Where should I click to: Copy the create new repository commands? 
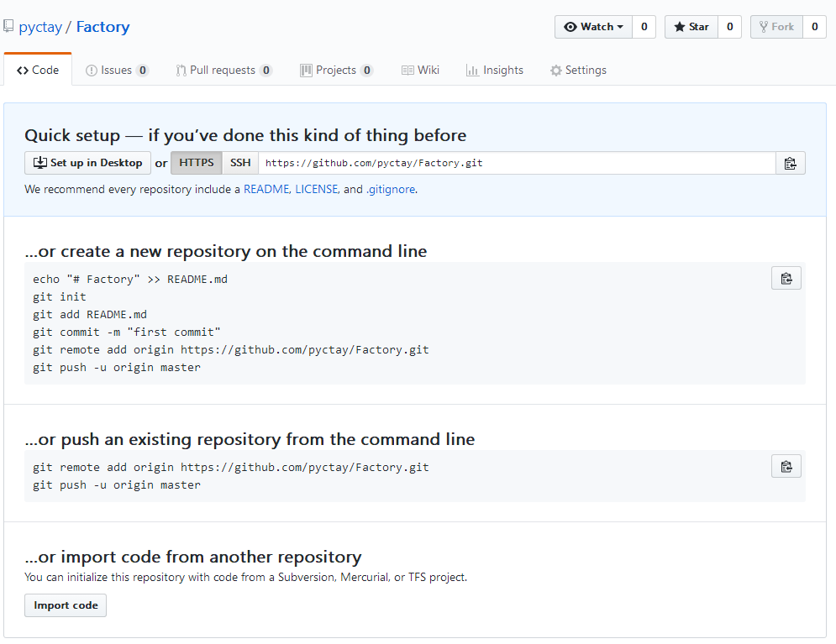click(786, 278)
